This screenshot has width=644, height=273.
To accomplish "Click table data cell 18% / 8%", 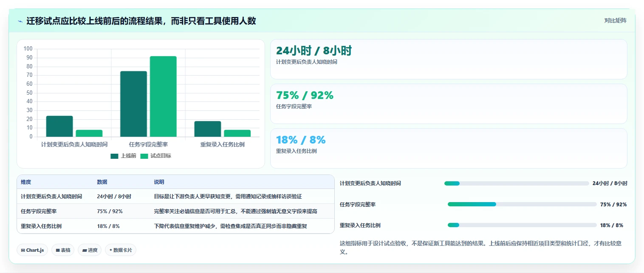I will pos(108,226).
